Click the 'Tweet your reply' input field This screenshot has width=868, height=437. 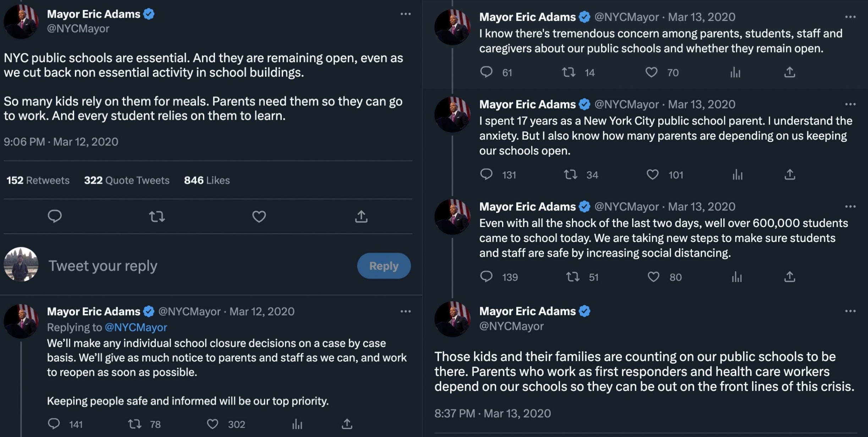(199, 266)
